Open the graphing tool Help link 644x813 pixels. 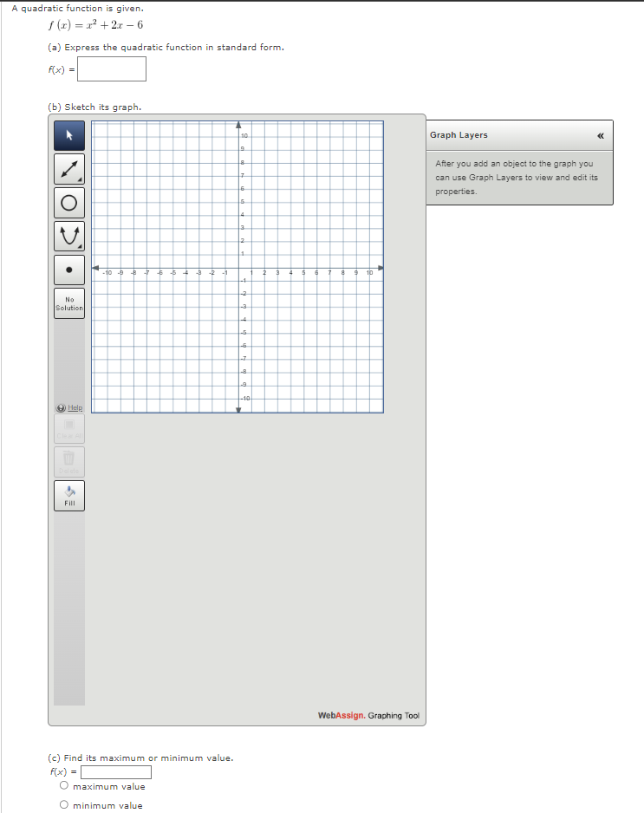pyautogui.click(x=69, y=407)
